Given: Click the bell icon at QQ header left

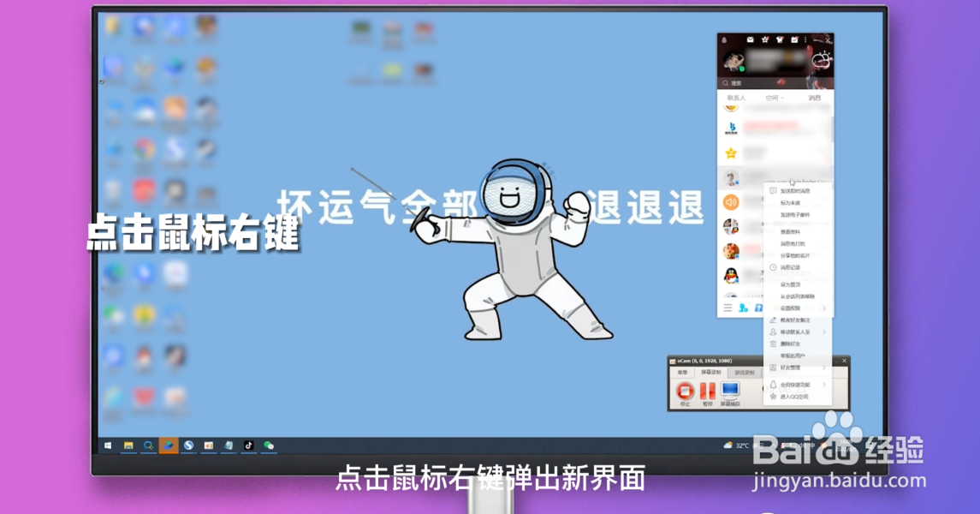Looking at the screenshot, I should tap(724, 40).
